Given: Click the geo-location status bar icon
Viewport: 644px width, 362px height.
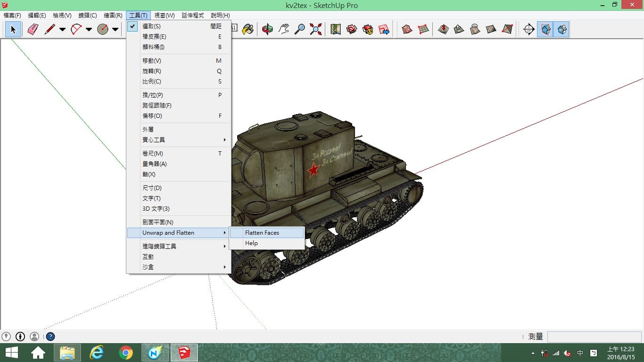Looking at the screenshot, I should pyautogui.click(x=6, y=337).
